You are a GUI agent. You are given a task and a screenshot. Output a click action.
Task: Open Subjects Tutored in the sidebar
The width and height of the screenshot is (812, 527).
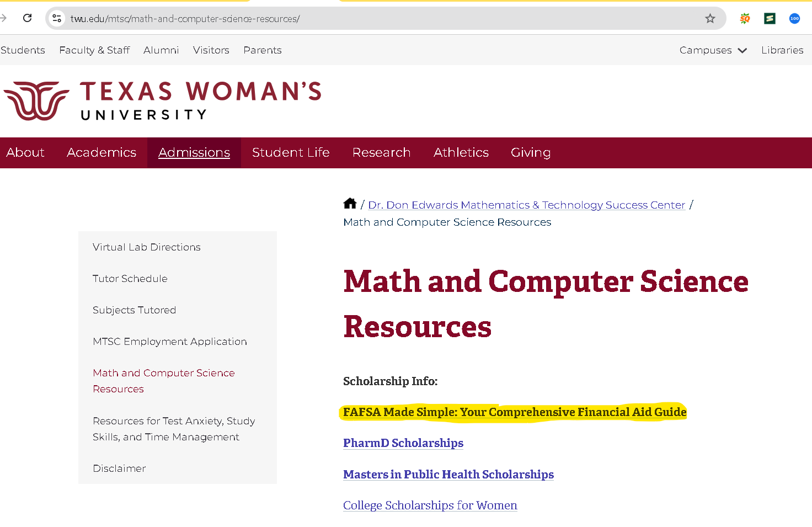(x=135, y=310)
